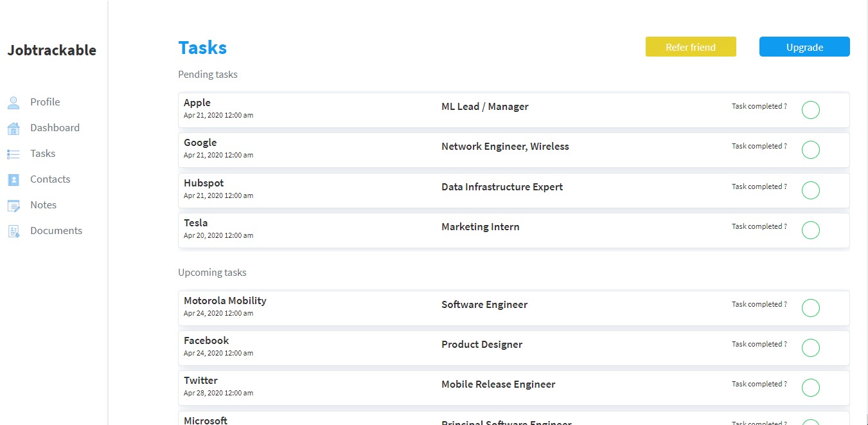Click Data Infrastructure Expert job title
The image size is (868, 425).
click(502, 187)
